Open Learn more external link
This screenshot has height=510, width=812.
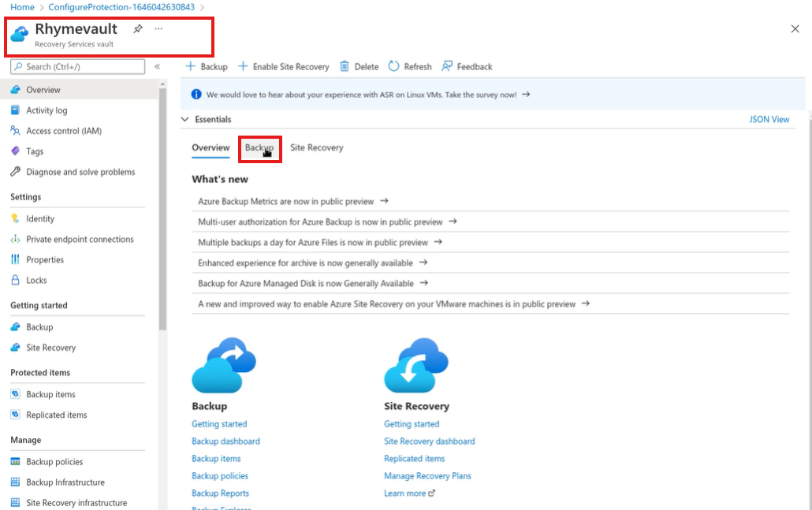[x=409, y=493]
